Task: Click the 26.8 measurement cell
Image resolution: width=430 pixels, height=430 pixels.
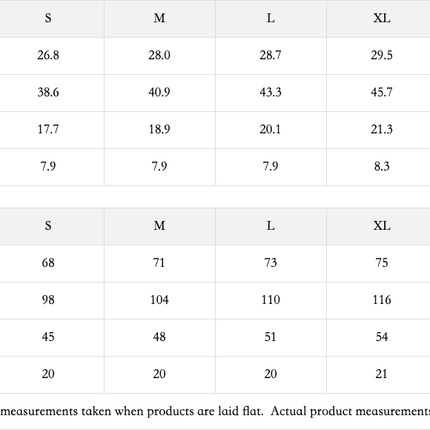Action: (x=48, y=56)
